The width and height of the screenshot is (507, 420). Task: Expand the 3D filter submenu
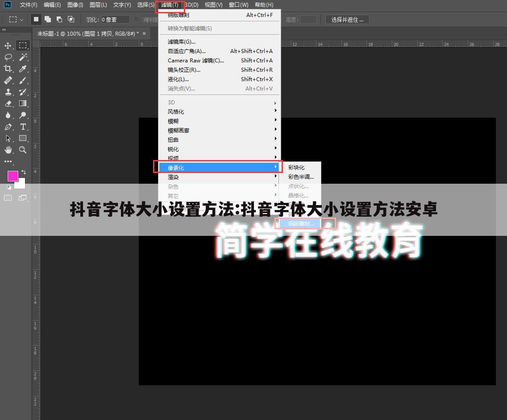click(220, 103)
